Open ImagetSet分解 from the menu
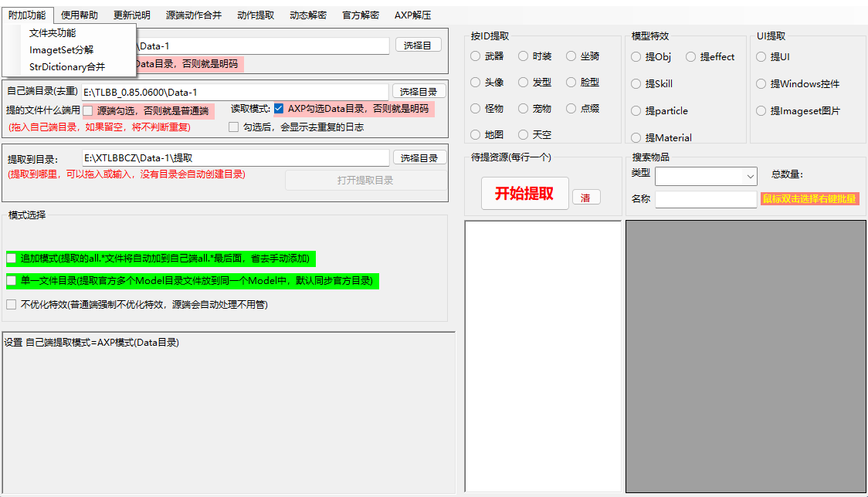 click(x=61, y=50)
